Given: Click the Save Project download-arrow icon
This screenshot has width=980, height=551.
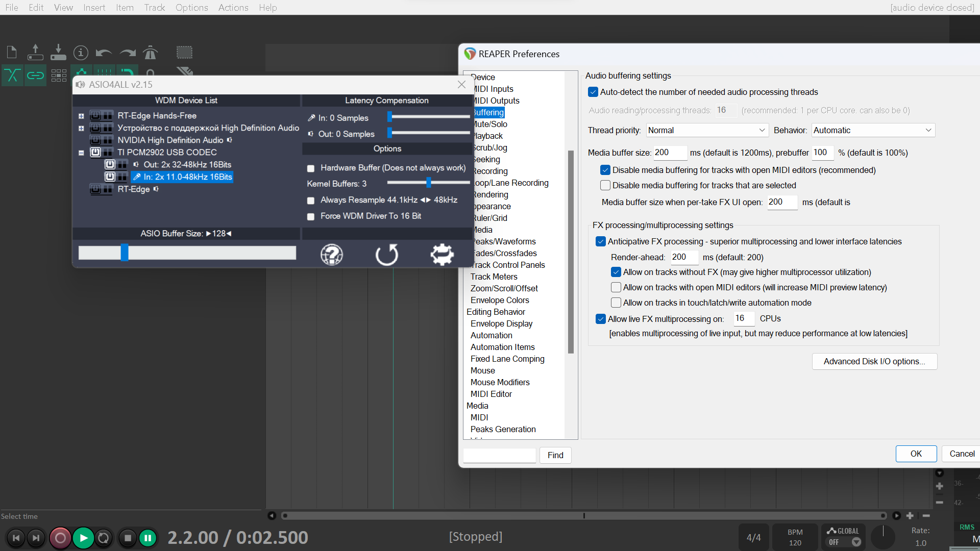Looking at the screenshot, I should pyautogui.click(x=58, y=52).
